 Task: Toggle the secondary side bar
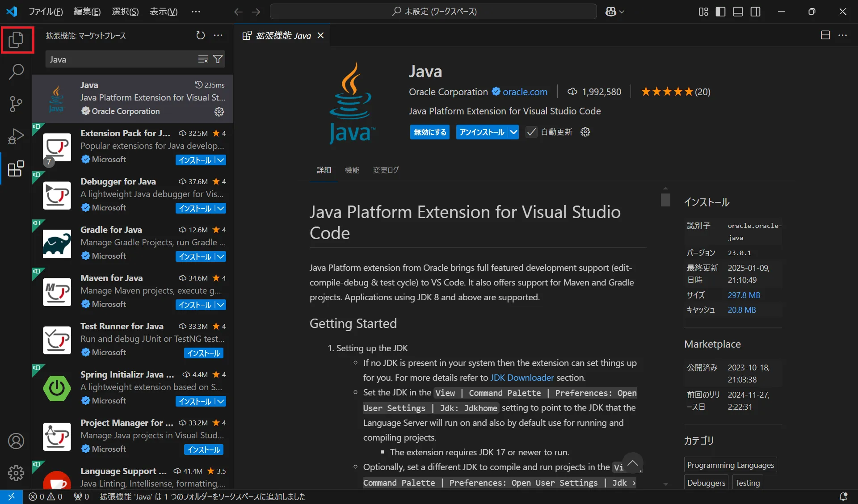tap(756, 12)
